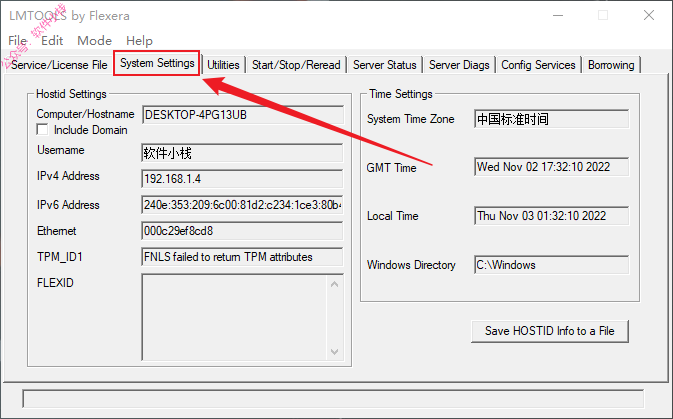Click the 'Windows Directory' label
The width and height of the screenshot is (673, 419).
[411, 265]
